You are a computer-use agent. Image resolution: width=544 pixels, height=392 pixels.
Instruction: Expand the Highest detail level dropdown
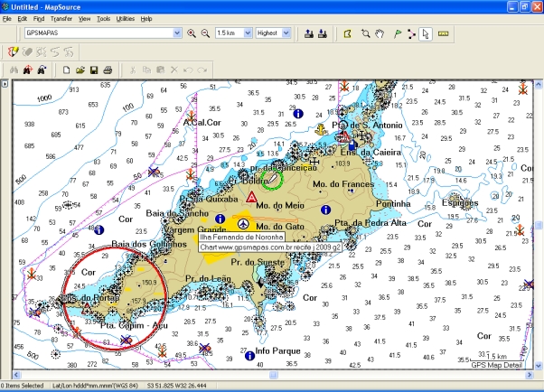[x=287, y=33]
